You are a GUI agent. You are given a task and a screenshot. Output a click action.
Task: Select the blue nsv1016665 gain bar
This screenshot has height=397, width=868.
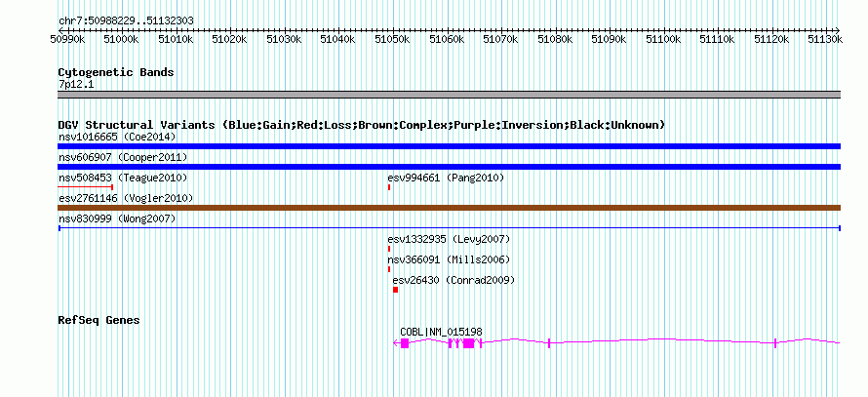(x=449, y=146)
